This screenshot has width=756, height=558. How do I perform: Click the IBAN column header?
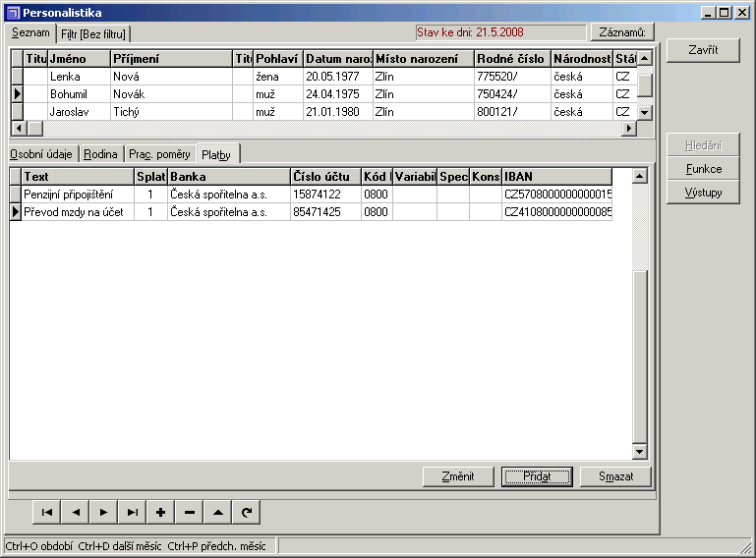556,177
